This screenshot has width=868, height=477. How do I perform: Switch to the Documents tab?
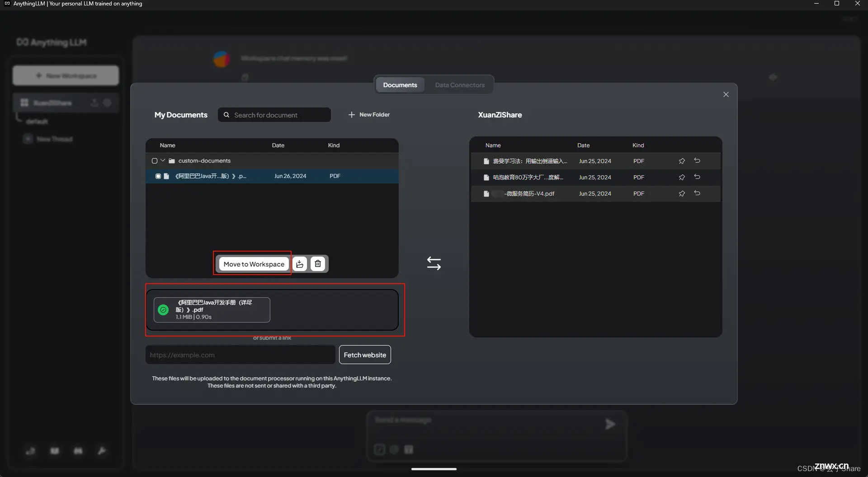click(400, 85)
